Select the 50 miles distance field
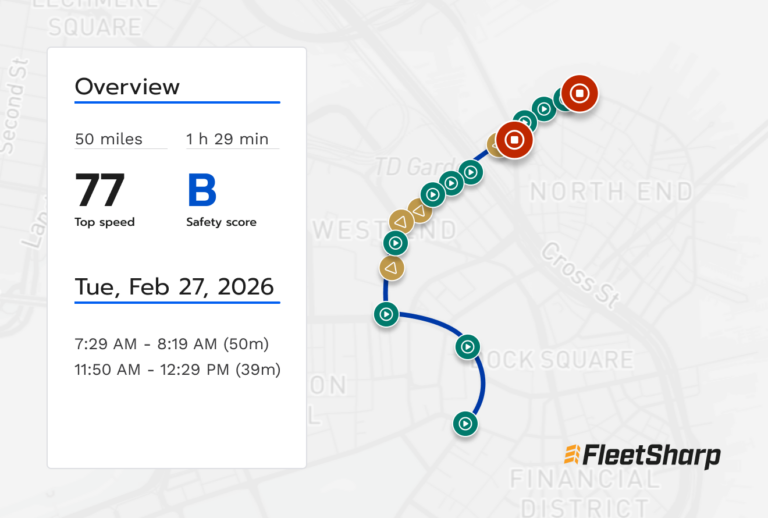 tap(109, 139)
